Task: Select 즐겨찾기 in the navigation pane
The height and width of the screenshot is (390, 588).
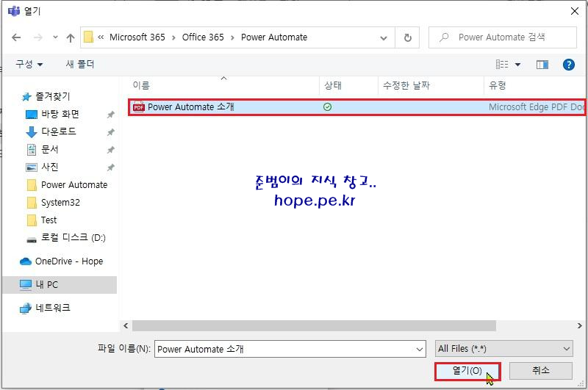Action: pyautogui.click(x=52, y=96)
